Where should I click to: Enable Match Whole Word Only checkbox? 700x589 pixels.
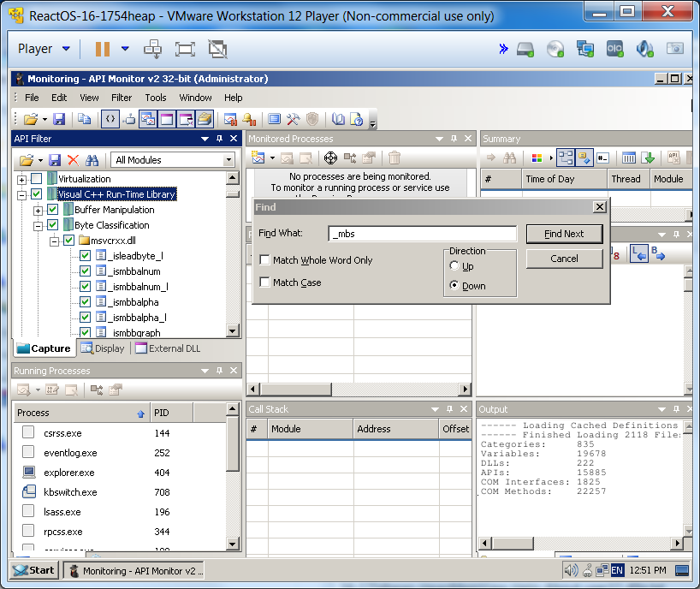(265, 260)
